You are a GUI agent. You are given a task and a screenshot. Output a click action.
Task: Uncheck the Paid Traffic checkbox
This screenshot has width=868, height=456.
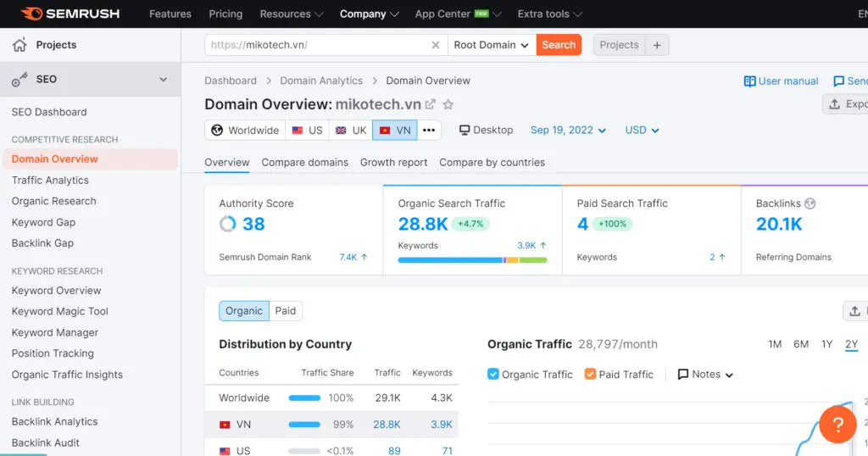[591, 374]
